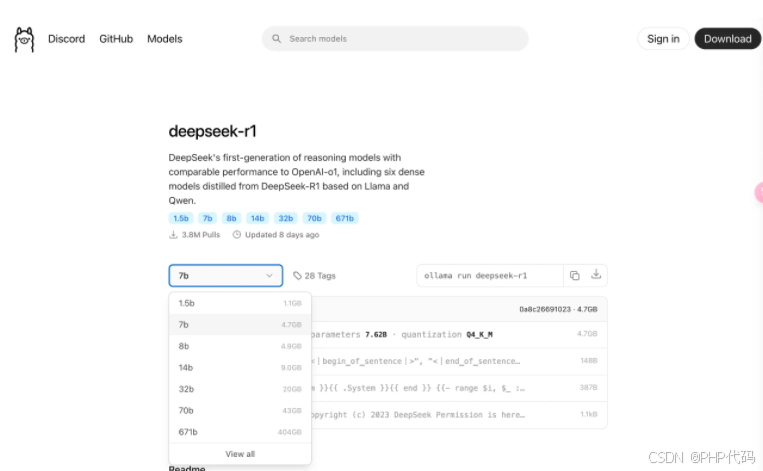The image size is (763, 471).
Task: Click the 2023 DeepSeek Permission license row
Action: 459,415
